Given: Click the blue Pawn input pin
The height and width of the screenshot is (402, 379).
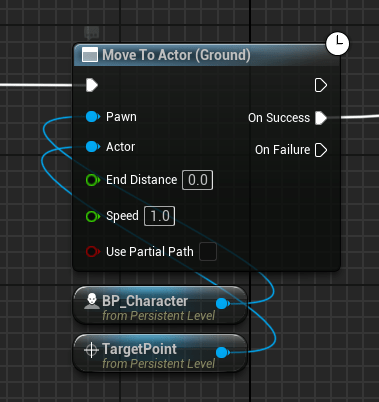Looking at the screenshot, I should pyautogui.click(x=93, y=117).
